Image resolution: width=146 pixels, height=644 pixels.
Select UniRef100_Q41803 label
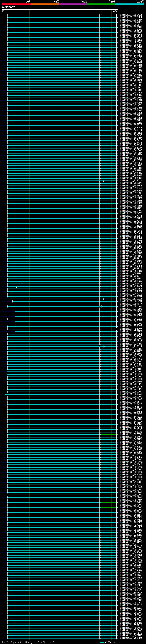131,151
